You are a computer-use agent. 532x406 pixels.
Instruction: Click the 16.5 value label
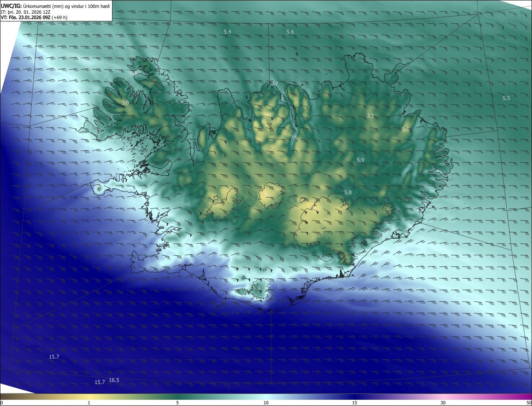pyautogui.click(x=114, y=380)
